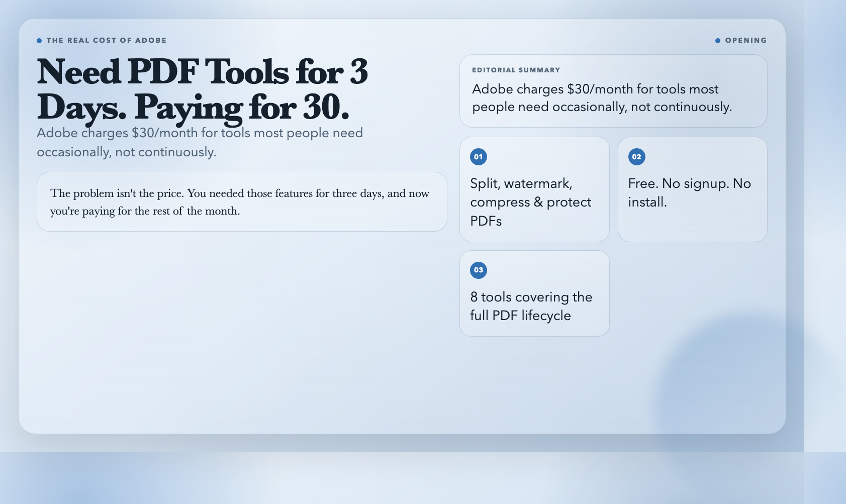
Task: Click "Split, watermark, compress & protect PDFs" text
Action: (531, 202)
